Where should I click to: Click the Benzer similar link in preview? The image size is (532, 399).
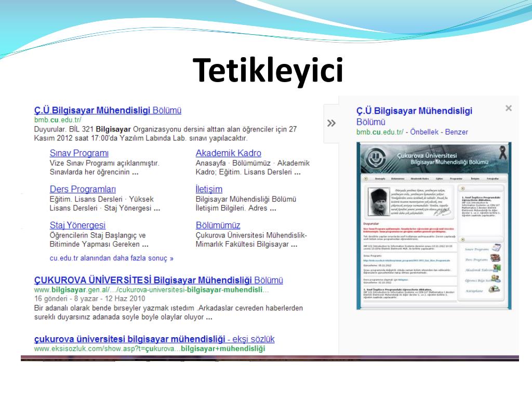click(x=456, y=132)
